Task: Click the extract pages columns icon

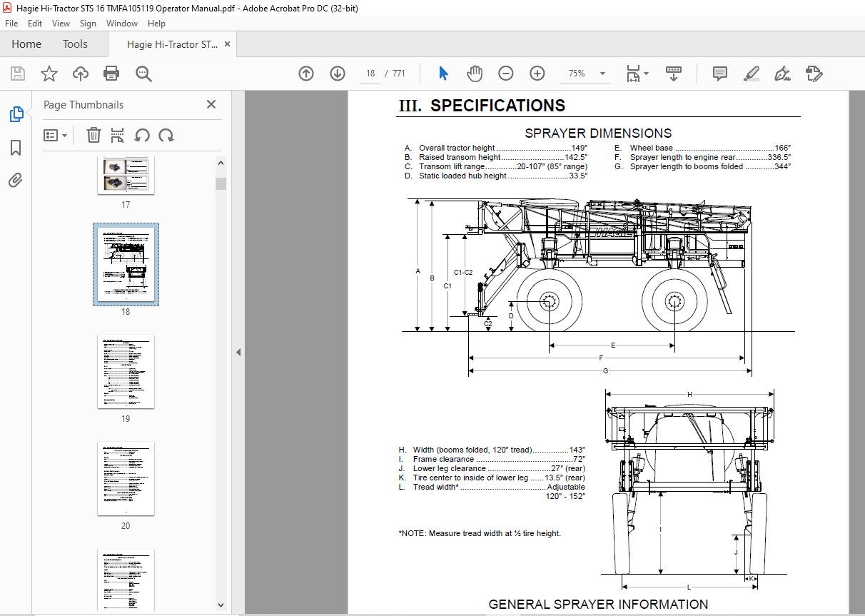Action: click(x=118, y=135)
